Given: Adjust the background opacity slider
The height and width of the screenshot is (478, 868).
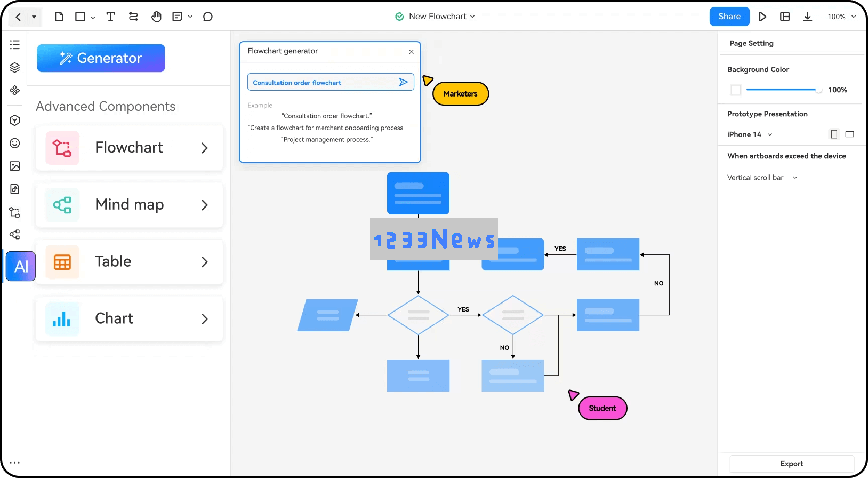Looking at the screenshot, I should [784, 90].
